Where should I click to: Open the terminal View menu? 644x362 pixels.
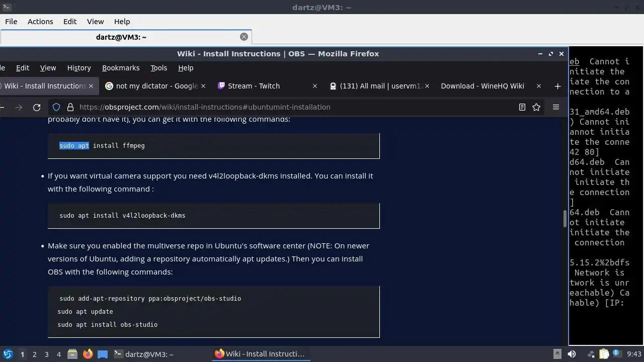point(95,22)
